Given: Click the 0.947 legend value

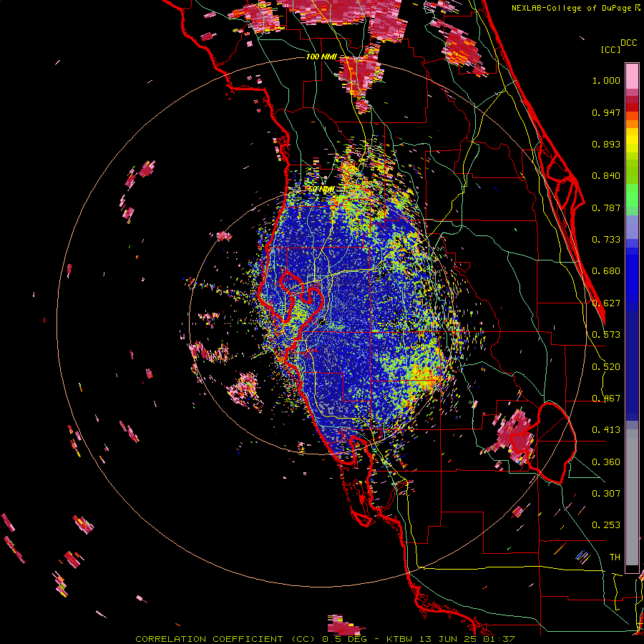Looking at the screenshot, I should click(606, 112).
